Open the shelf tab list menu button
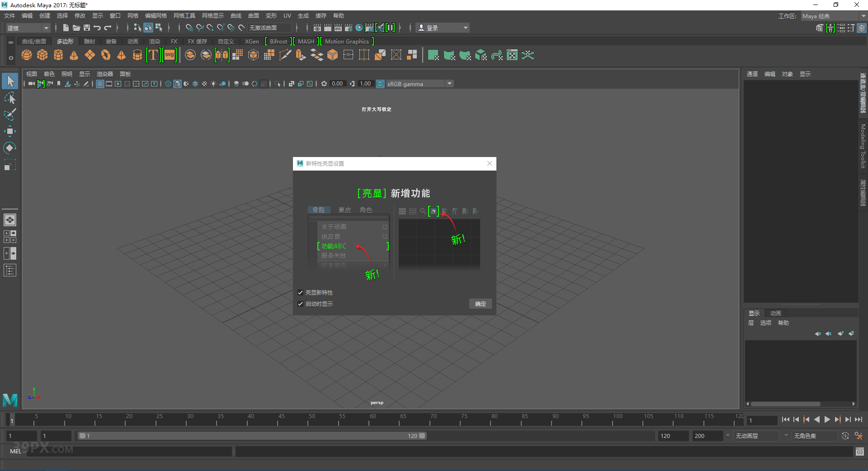This screenshot has width=868, height=471. (11, 42)
